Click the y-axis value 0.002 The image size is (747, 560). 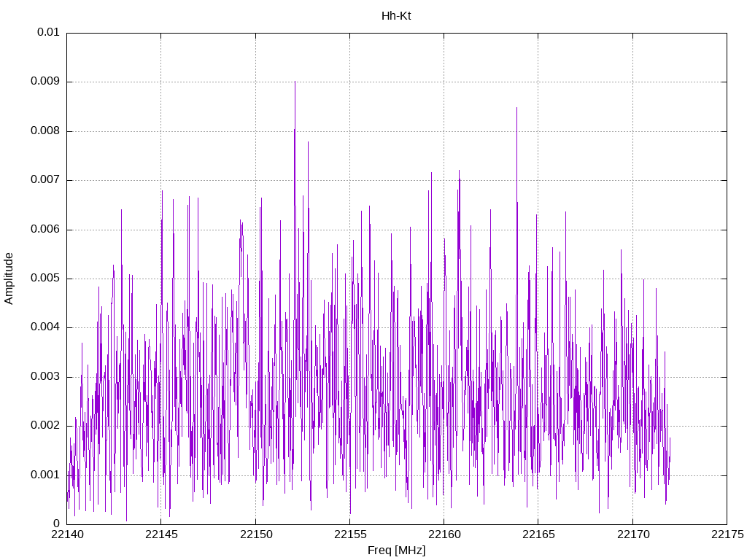45,426
